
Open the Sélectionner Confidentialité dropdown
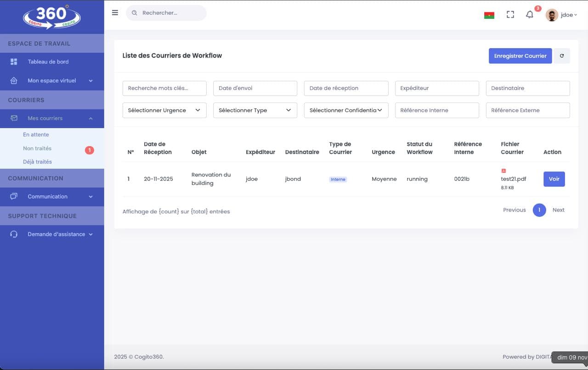346,110
